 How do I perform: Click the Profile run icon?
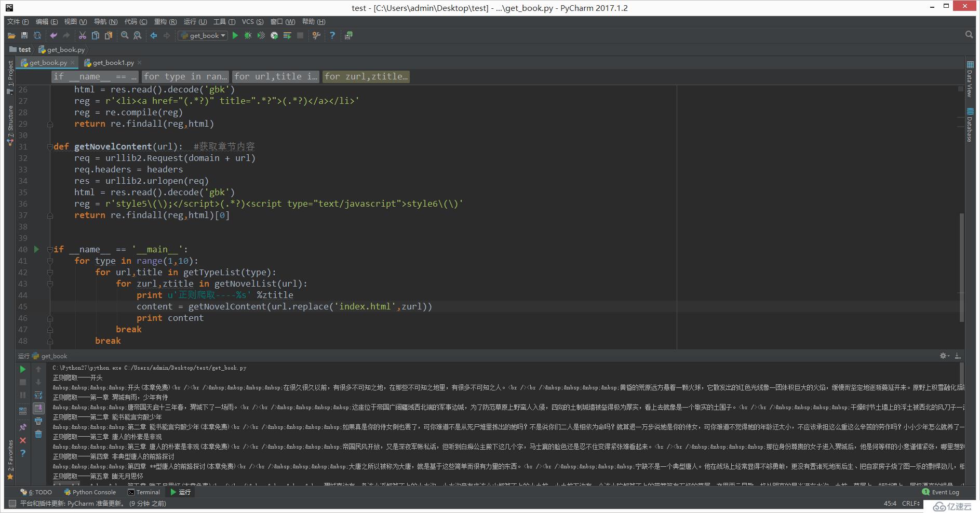(x=274, y=35)
